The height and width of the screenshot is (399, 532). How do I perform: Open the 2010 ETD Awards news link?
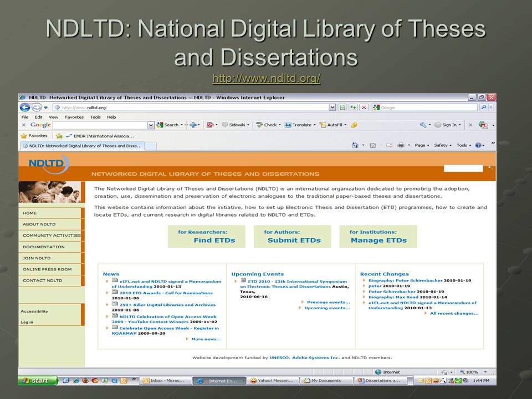166,293
